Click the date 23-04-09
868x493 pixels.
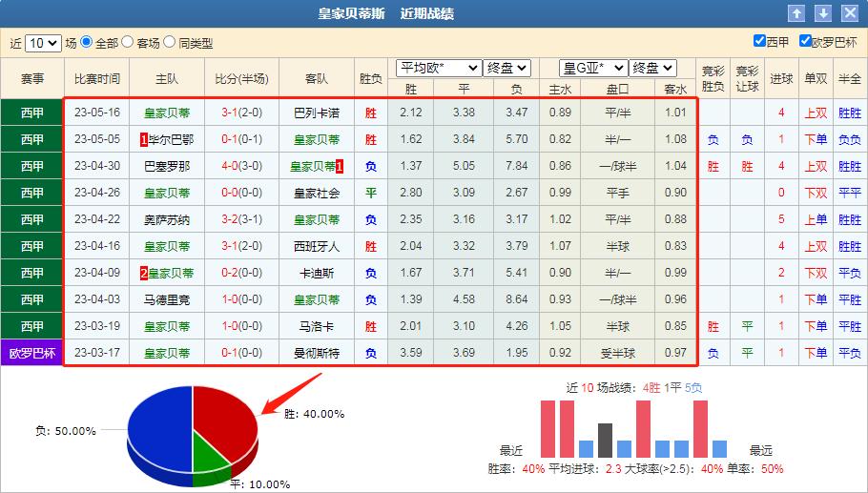pyautogui.click(x=97, y=273)
